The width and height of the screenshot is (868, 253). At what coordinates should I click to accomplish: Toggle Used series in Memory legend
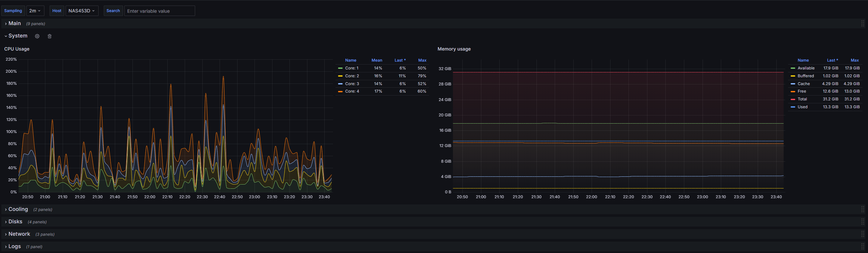coord(802,107)
